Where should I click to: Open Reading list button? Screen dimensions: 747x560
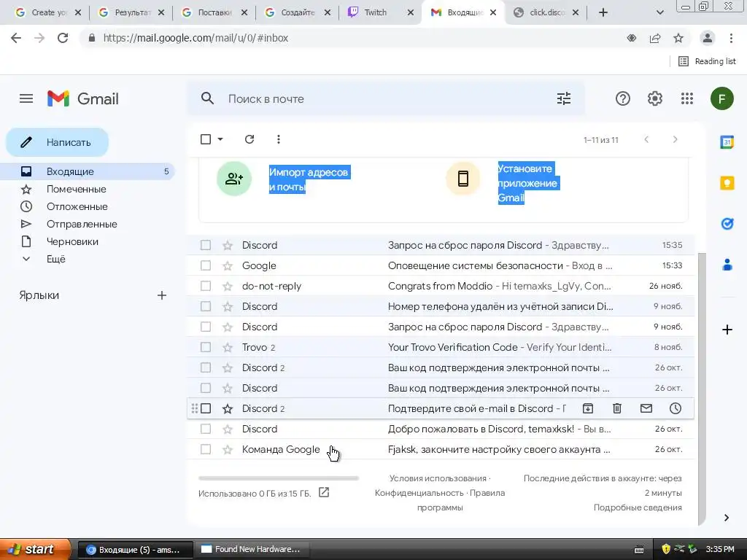(x=707, y=61)
